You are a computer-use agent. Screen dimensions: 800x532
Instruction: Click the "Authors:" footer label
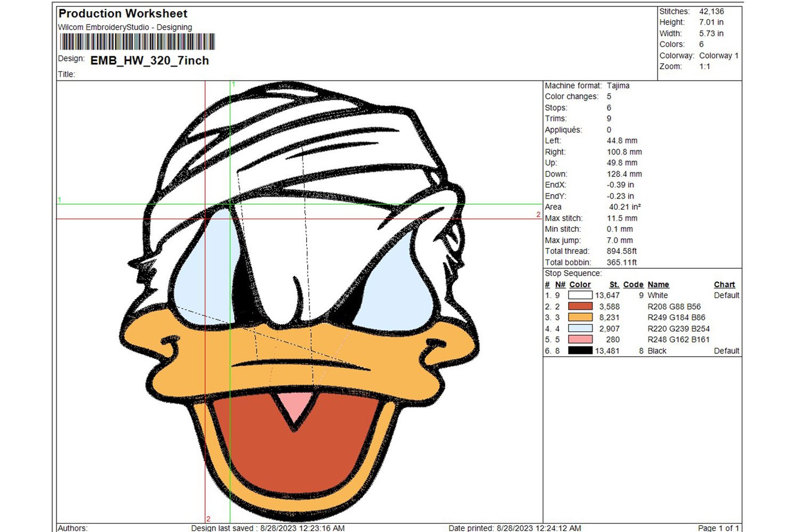(73, 528)
